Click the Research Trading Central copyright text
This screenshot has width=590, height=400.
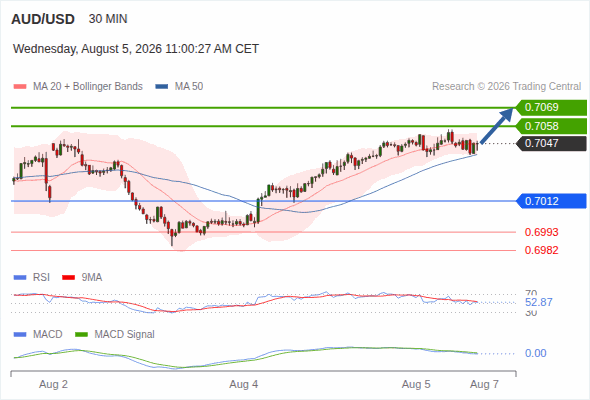tap(506, 87)
